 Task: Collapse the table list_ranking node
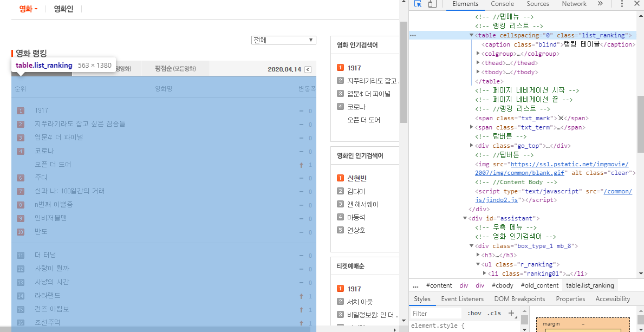pos(472,35)
